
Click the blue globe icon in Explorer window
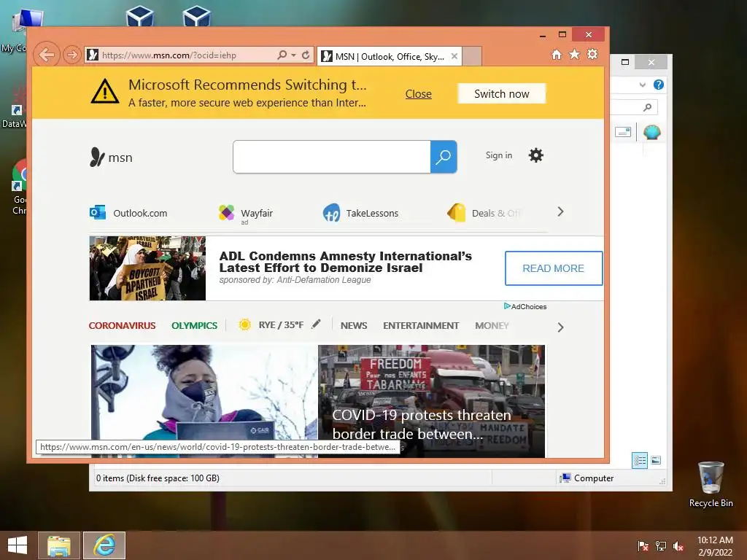coord(651,132)
